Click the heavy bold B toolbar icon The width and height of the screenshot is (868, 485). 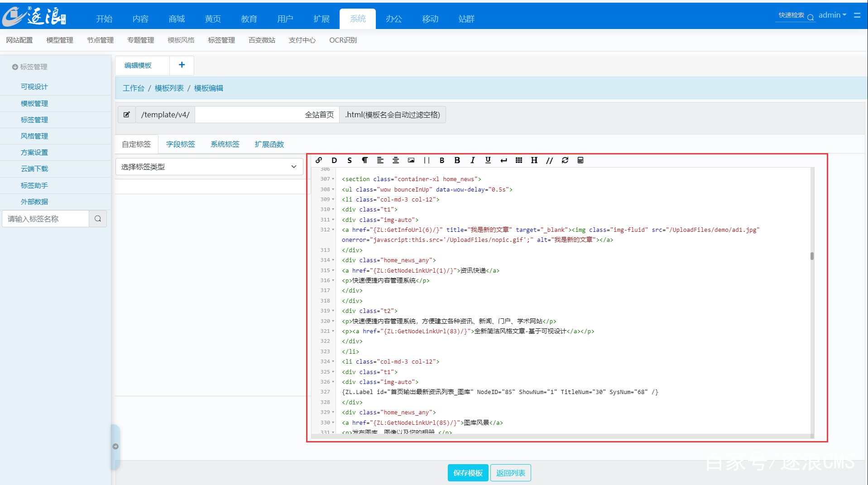click(457, 160)
